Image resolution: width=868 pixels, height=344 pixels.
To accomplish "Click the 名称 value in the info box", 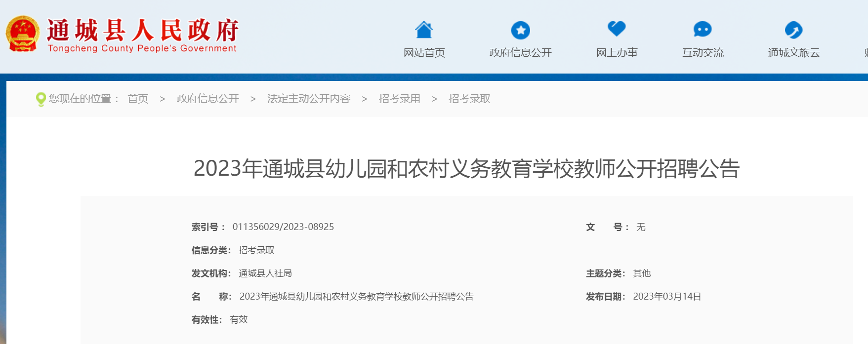I will point(356,297).
